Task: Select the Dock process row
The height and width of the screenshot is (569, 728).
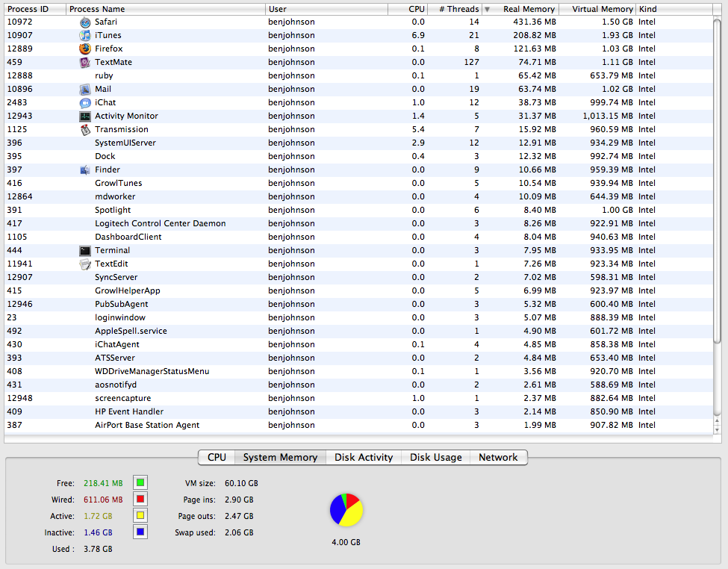Action: coord(358,157)
